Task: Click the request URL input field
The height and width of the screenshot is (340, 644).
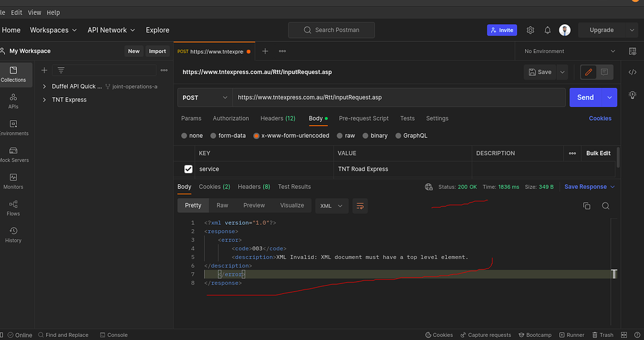Action: pyautogui.click(x=398, y=98)
